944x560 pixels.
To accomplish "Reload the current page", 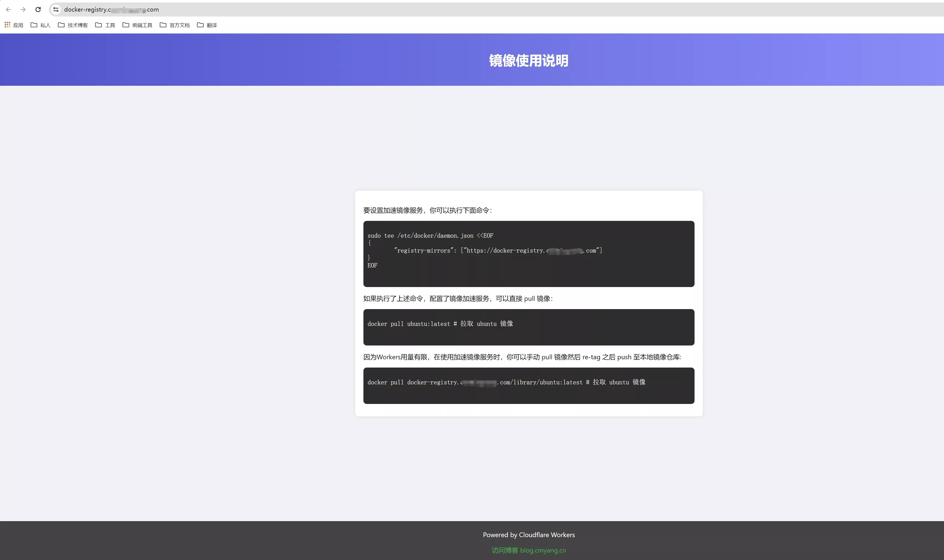I will 38,9.
